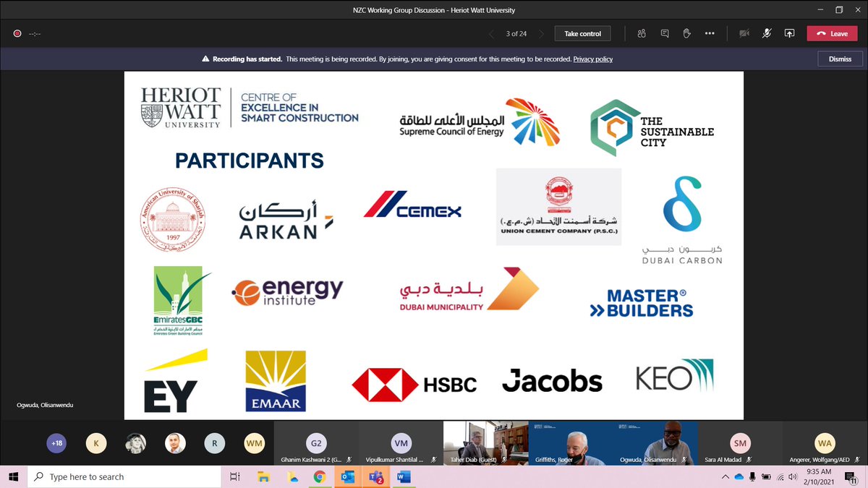This screenshot has width=868, height=488.
Task: Turn on the camera
Action: [744, 33]
